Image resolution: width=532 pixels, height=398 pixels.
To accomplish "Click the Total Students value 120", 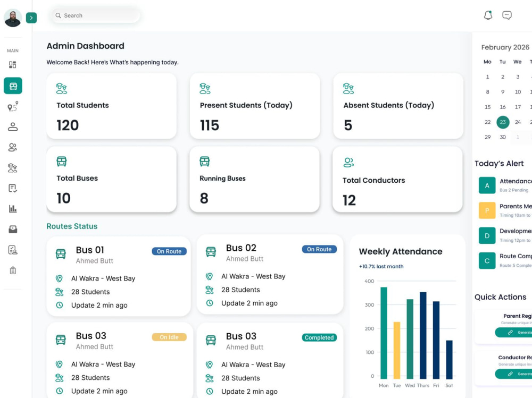I will tap(68, 125).
